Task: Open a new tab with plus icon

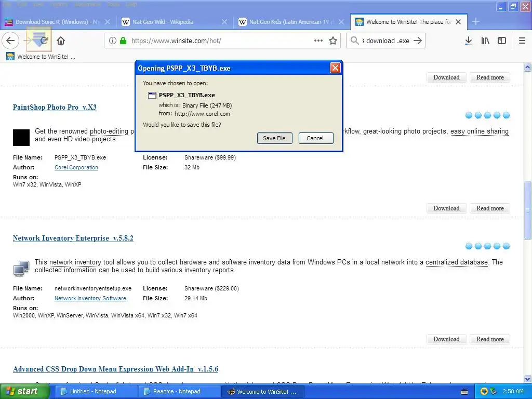Action: click(476, 21)
